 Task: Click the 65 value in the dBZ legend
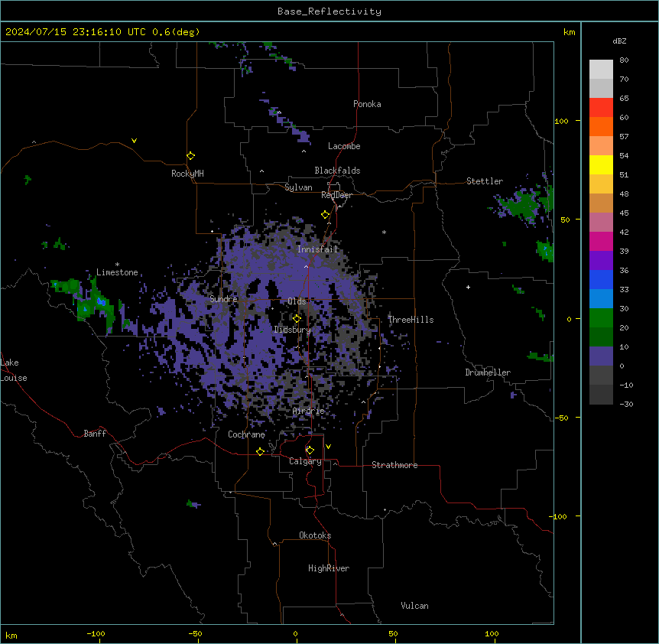pos(624,98)
